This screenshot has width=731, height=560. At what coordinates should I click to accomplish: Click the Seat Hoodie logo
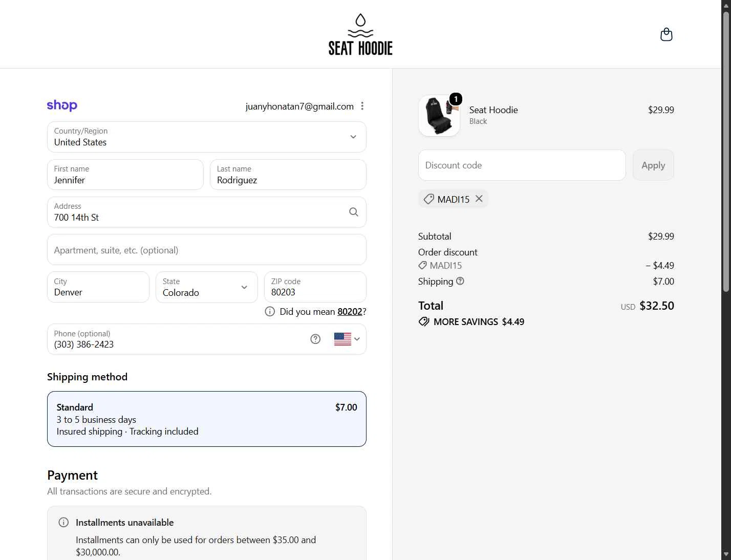pos(360,34)
